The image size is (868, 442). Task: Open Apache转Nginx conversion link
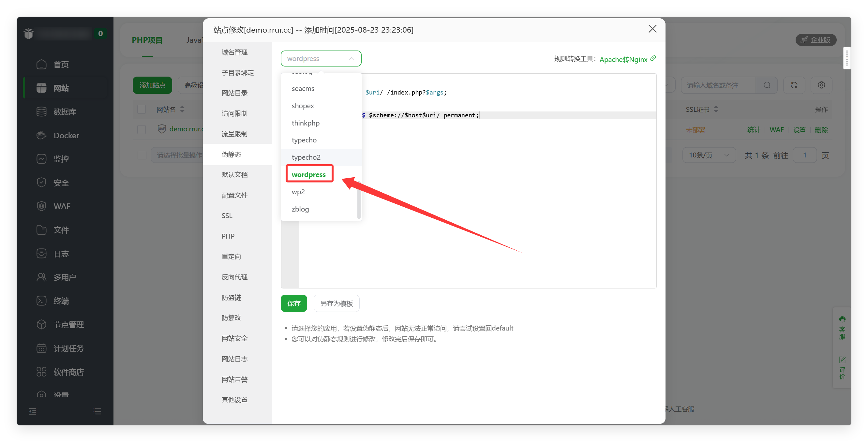tap(623, 59)
